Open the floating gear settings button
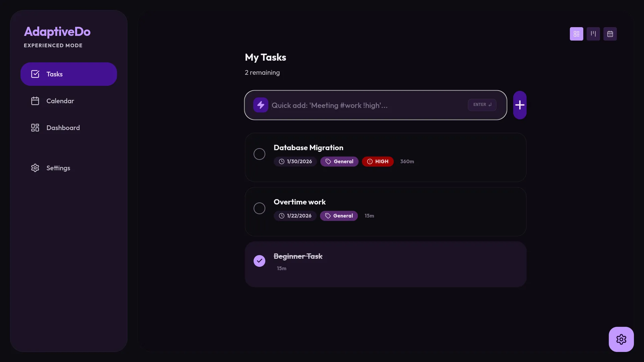644x362 pixels. 621,339
